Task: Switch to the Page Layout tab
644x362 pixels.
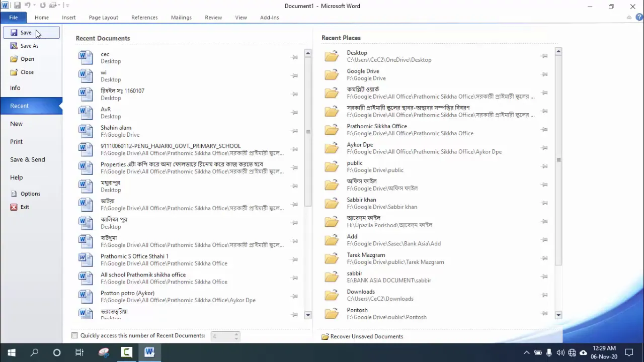Action: 104,17
